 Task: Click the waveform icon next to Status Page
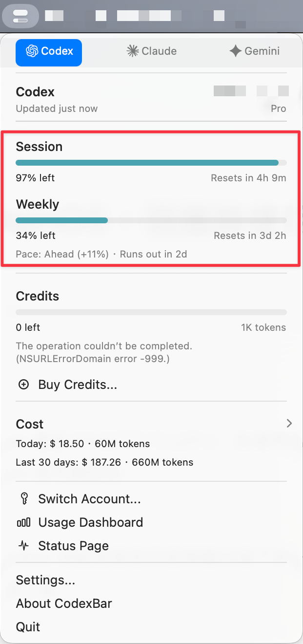23,546
